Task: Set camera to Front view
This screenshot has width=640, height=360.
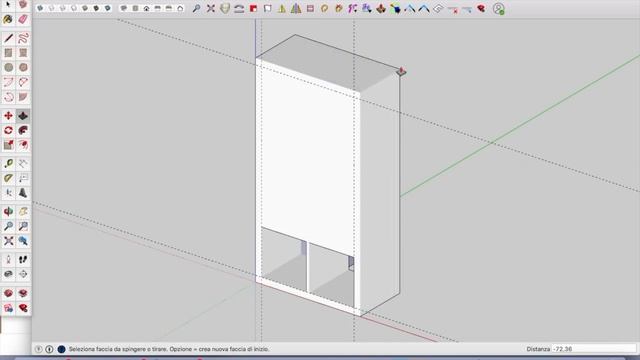Action: (x=147, y=8)
